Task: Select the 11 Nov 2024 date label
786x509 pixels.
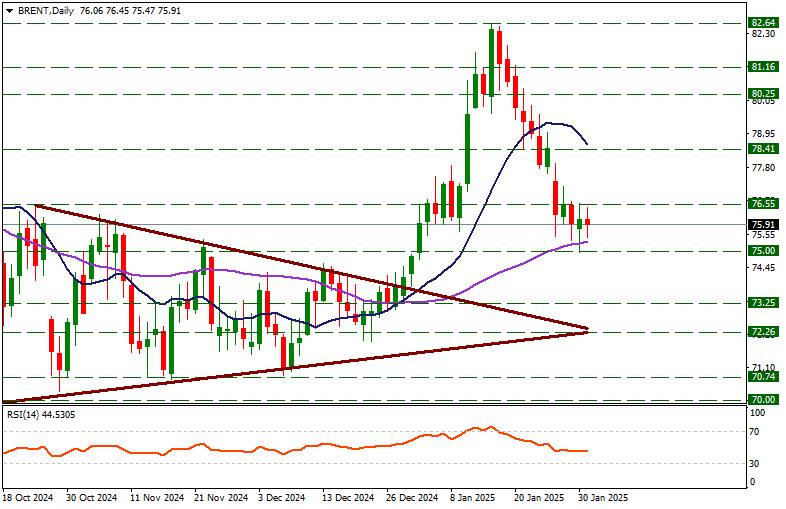Action: pyautogui.click(x=157, y=498)
